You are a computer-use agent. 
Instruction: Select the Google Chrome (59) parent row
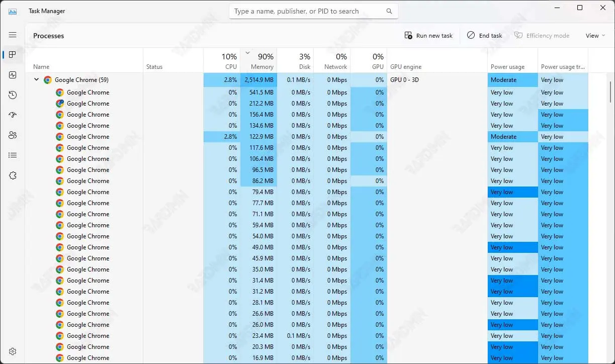pos(81,80)
